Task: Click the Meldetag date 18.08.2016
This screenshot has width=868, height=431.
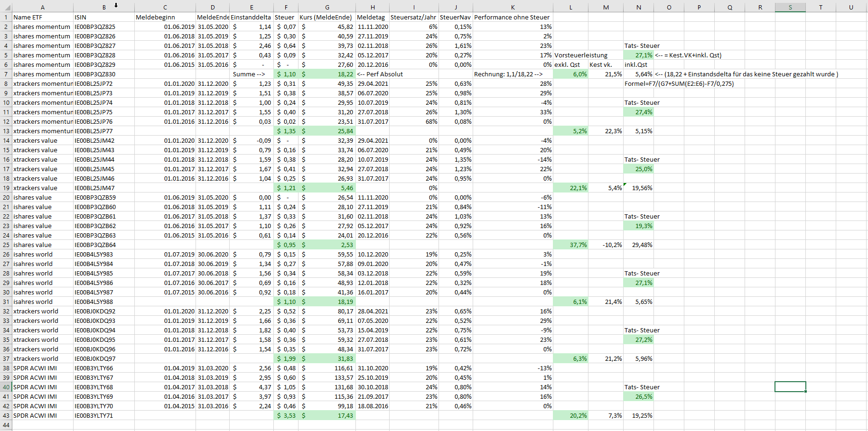Action: click(373, 406)
